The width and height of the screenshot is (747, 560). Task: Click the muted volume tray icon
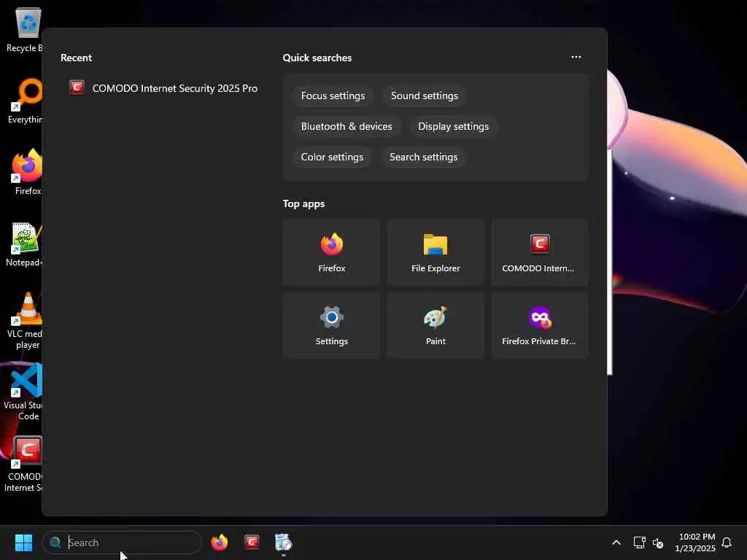point(658,542)
